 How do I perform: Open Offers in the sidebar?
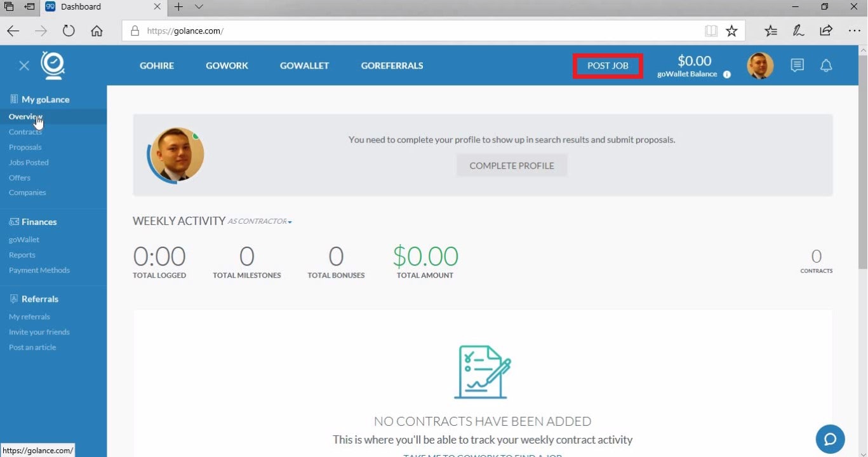(20, 177)
